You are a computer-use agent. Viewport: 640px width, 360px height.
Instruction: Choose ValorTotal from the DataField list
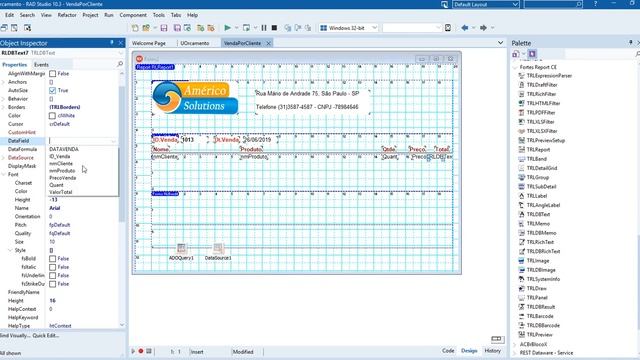tap(61, 192)
